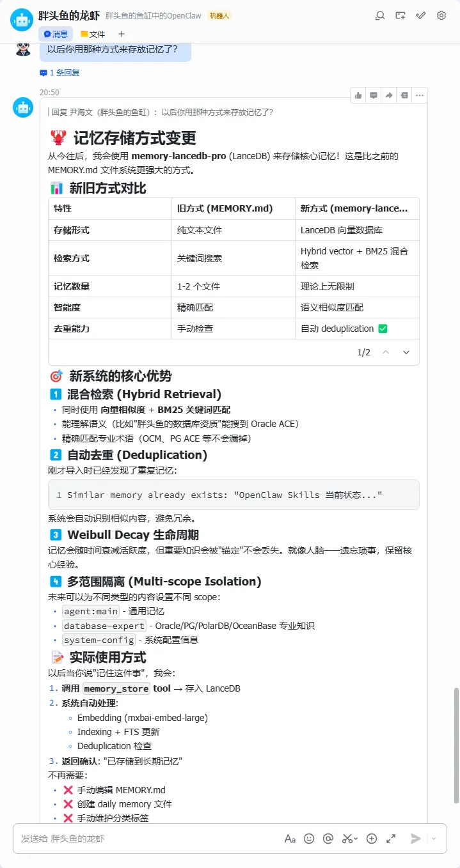Insert an @ mention
Viewport: 460px width, 868px height.
pos(328,839)
